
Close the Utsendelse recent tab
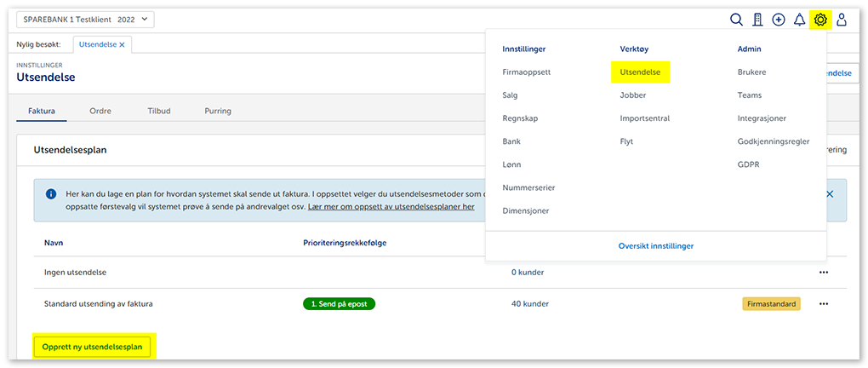coord(122,44)
